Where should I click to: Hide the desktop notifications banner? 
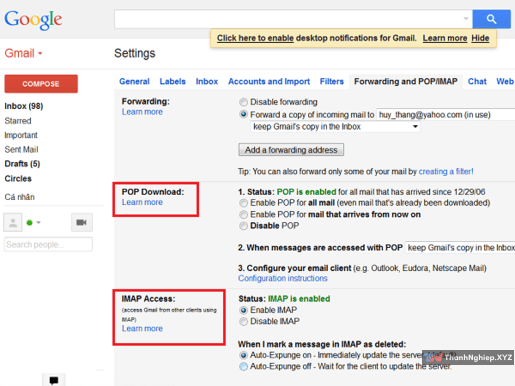pyautogui.click(x=480, y=38)
